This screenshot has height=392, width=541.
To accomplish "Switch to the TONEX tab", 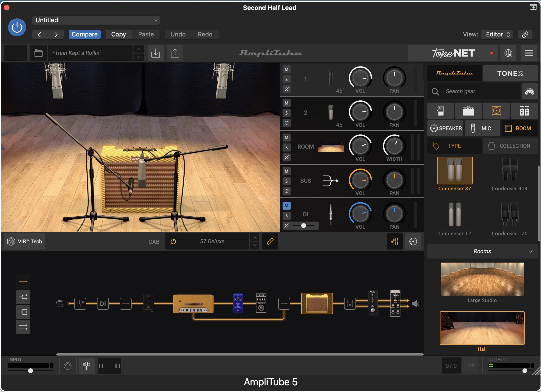I will pos(510,73).
